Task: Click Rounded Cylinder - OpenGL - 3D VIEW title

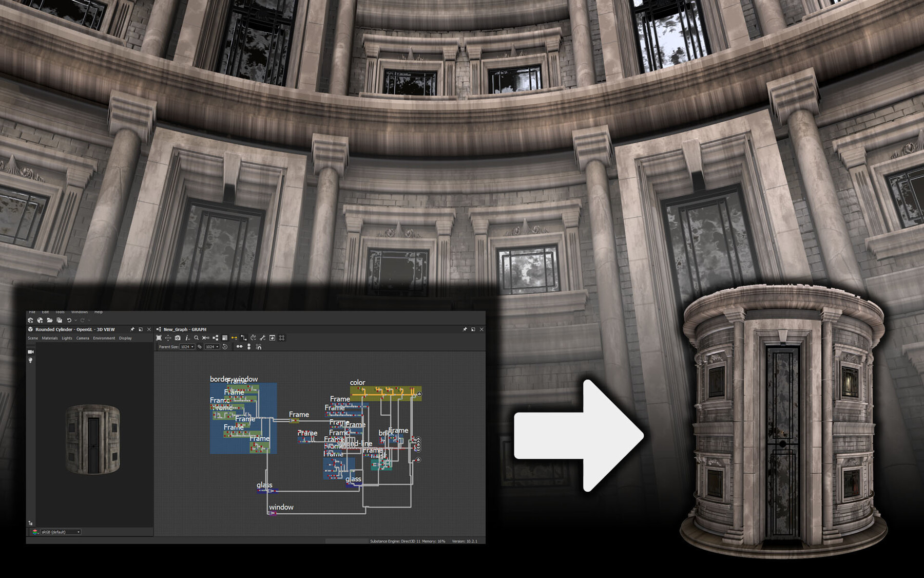Action: coord(75,329)
